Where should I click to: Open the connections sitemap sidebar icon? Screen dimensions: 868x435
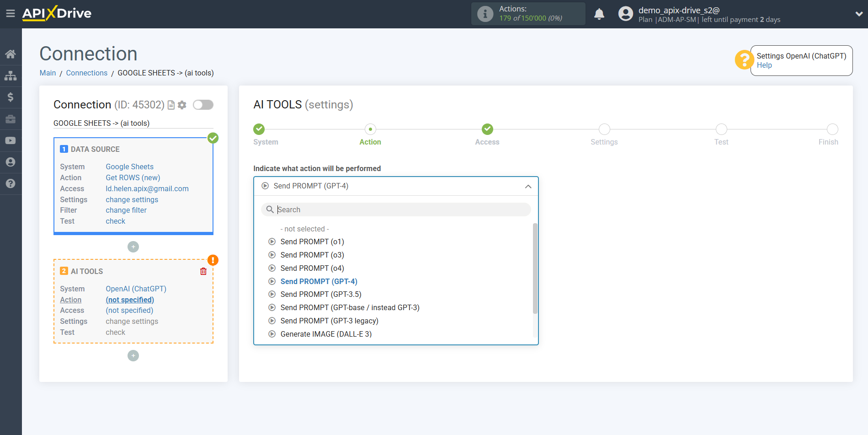11,76
